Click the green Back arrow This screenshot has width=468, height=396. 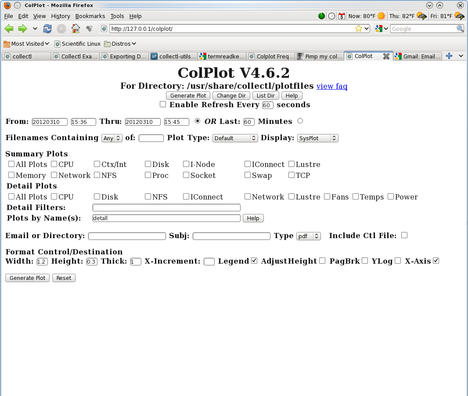(x=9, y=29)
